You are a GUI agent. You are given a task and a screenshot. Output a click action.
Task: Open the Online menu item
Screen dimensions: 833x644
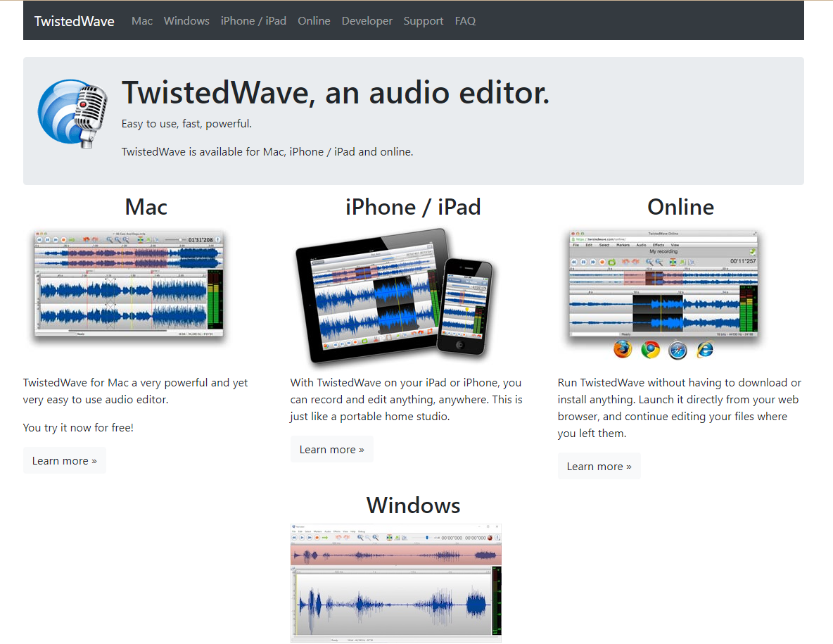[314, 20]
